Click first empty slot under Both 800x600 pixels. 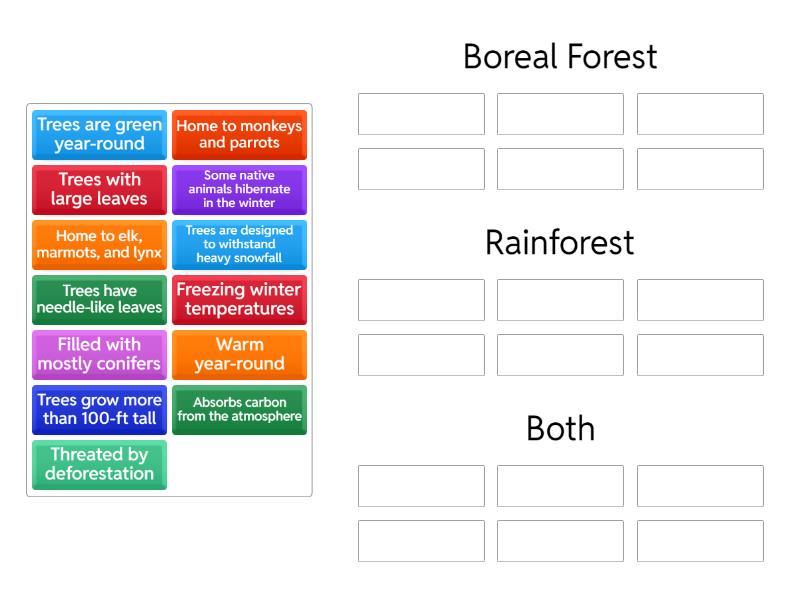pos(421,486)
